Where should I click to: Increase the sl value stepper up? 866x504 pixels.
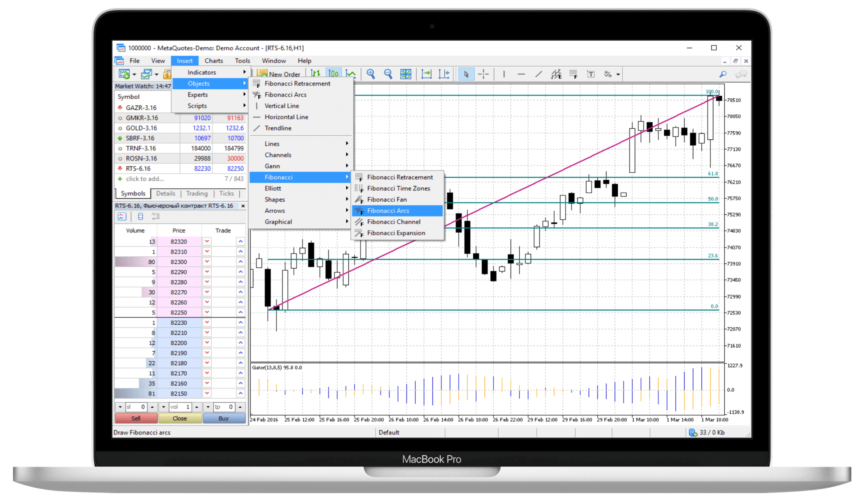tap(152, 407)
